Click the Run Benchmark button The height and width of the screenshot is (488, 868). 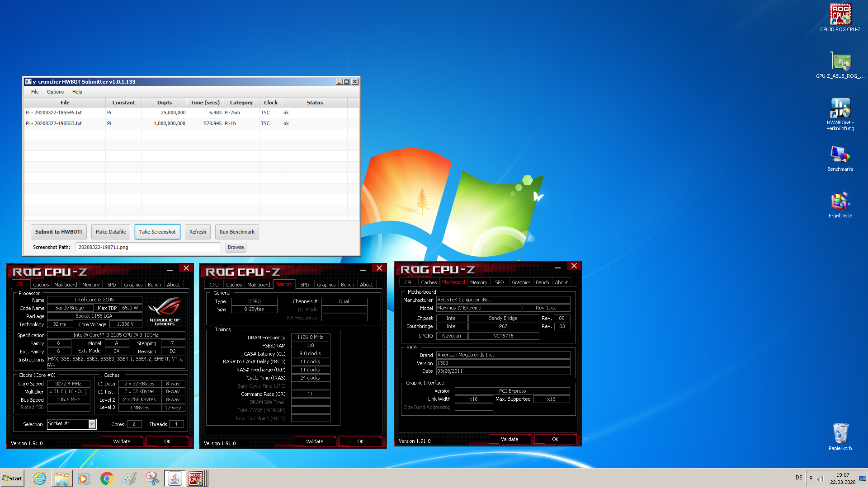tap(237, 232)
